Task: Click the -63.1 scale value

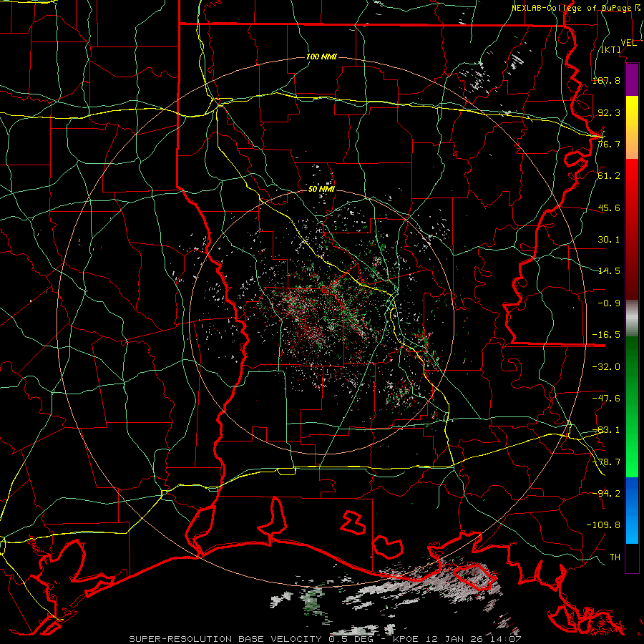Action: coord(606,430)
